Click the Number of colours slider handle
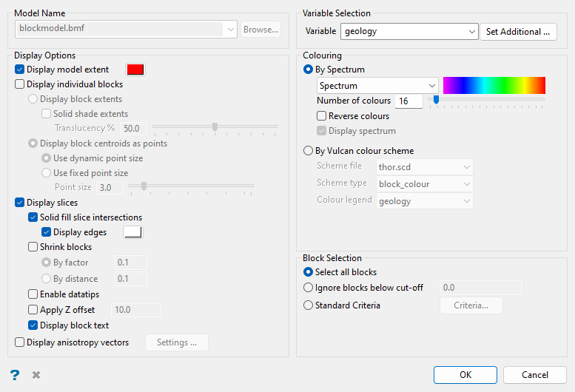 pos(436,99)
